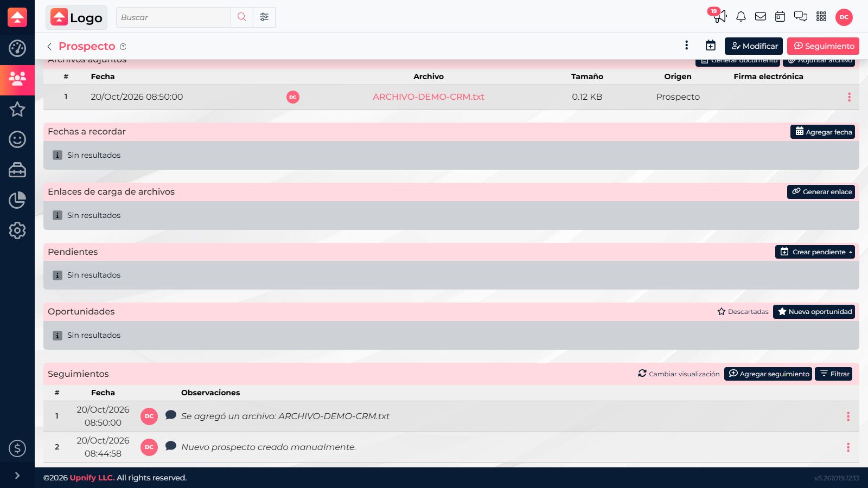
Task: Click the Upnify LLC. footer link
Action: pyautogui.click(x=92, y=478)
